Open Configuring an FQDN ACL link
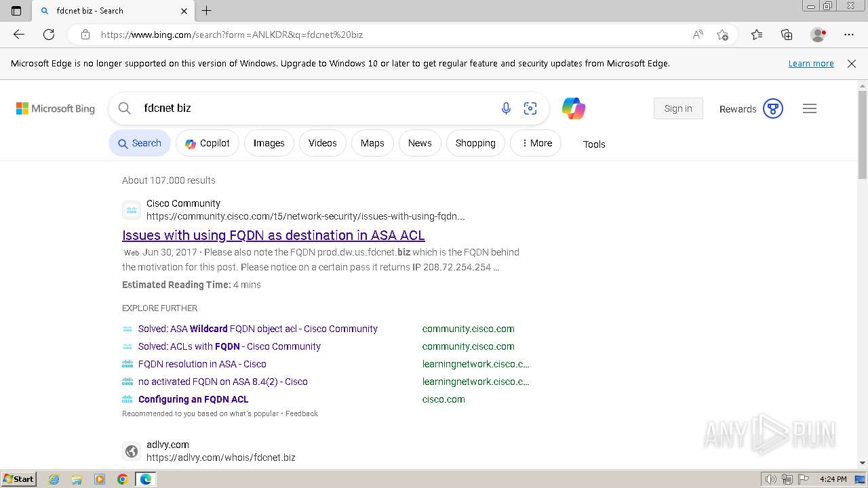 tap(193, 399)
